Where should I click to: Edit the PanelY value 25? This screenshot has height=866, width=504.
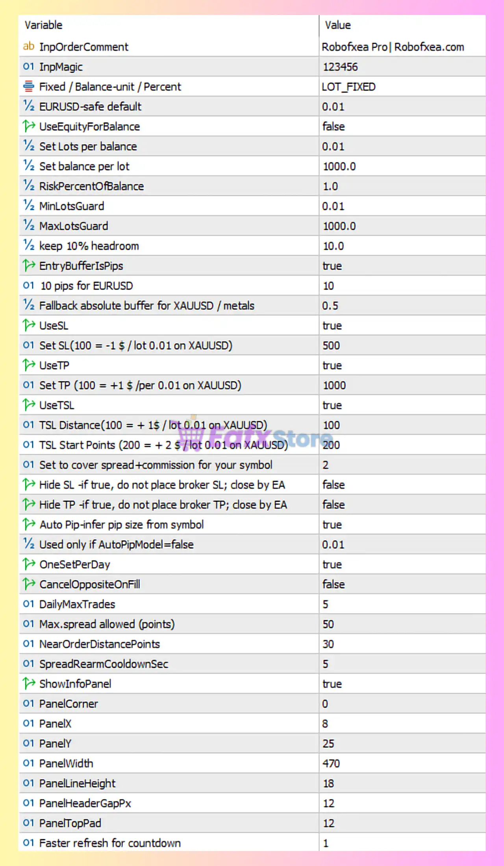pos(328,743)
